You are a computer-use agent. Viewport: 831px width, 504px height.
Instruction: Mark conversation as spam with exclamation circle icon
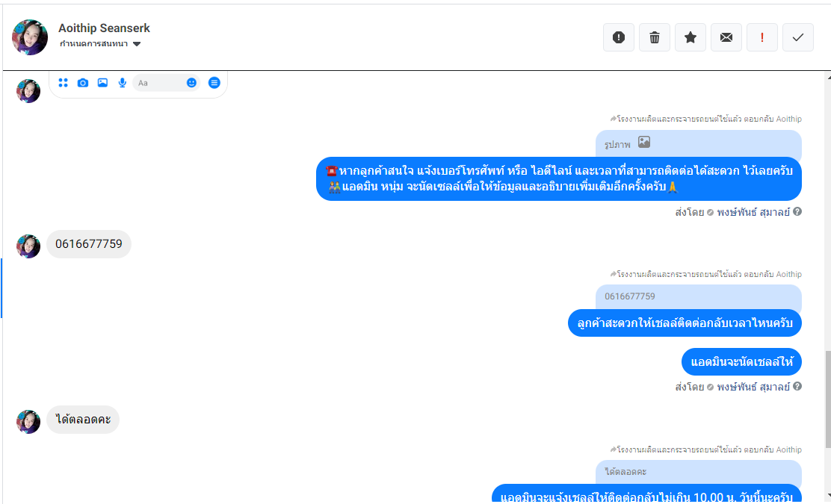(x=619, y=37)
